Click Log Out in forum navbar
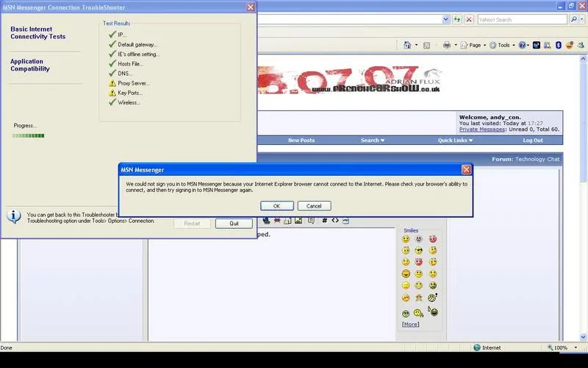 (533, 140)
